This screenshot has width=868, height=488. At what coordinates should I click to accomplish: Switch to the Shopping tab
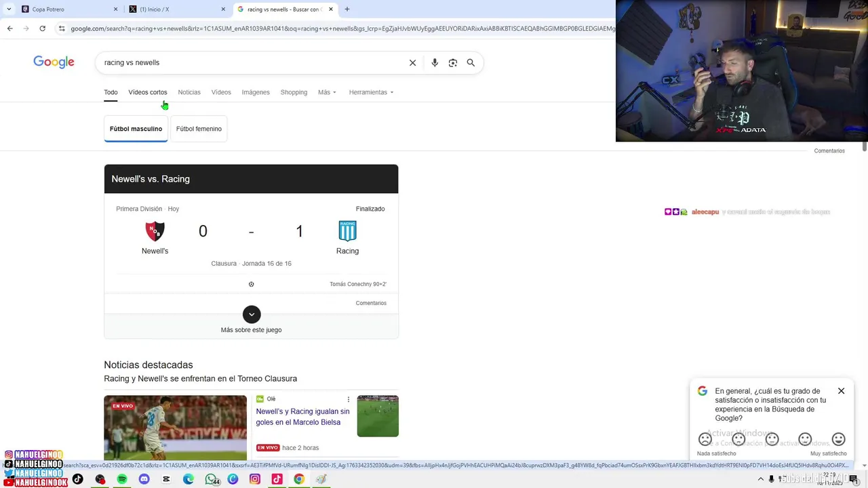click(x=294, y=92)
